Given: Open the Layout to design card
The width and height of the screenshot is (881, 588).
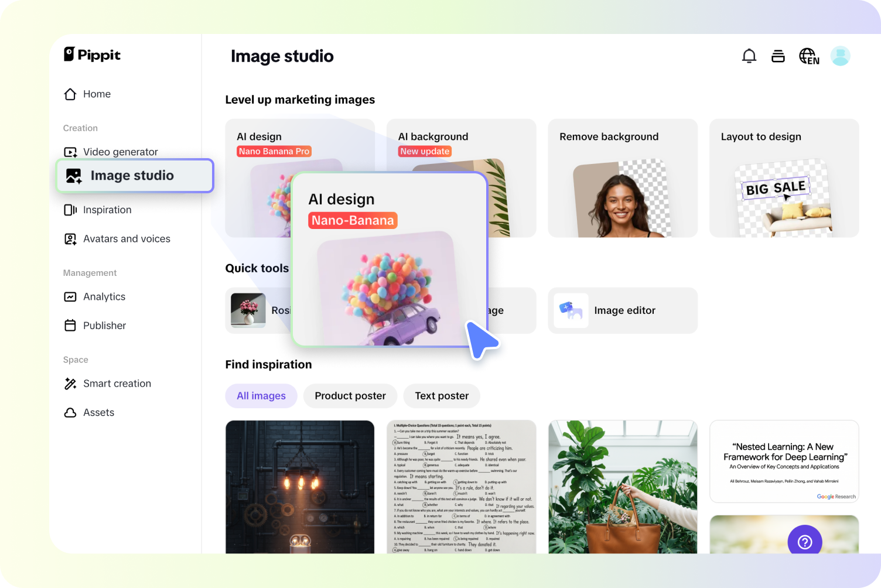Looking at the screenshot, I should pos(784,178).
